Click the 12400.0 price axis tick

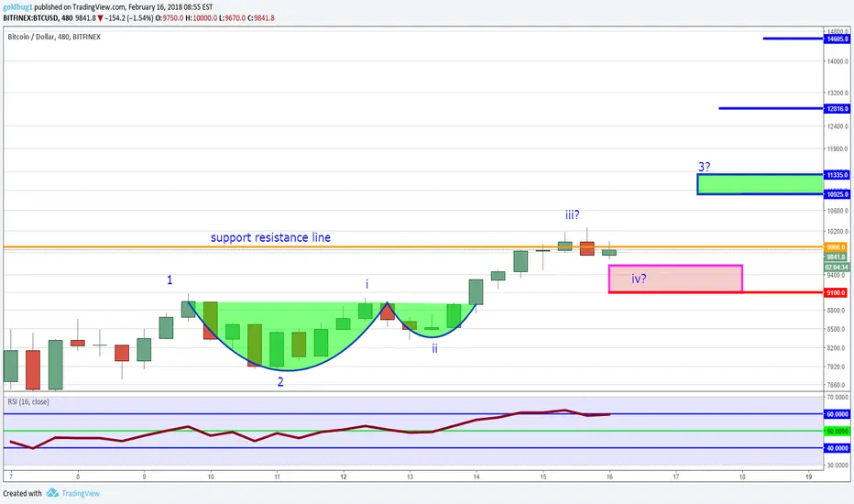tap(838, 126)
